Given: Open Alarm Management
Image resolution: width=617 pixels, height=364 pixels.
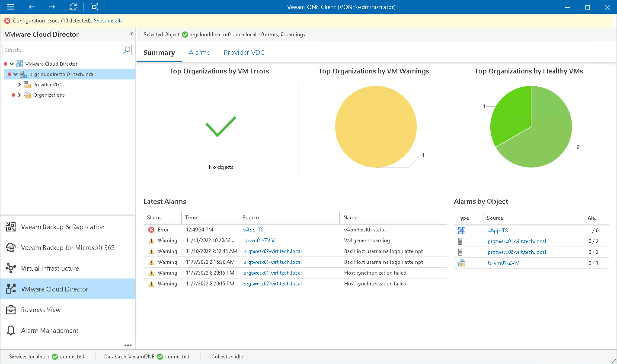Looking at the screenshot, I should 49,330.
